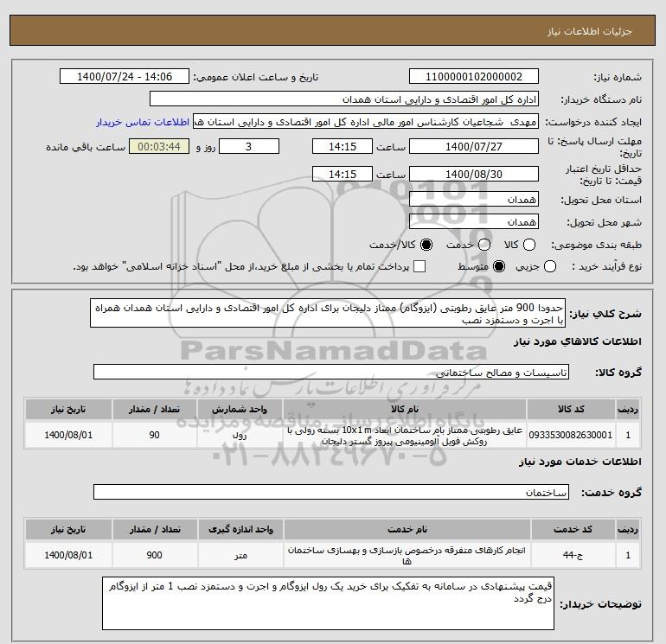Click the announcement date field 1400/07/24 - 14:06
The height and width of the screenshot is (644, 666).
[124, 76]
